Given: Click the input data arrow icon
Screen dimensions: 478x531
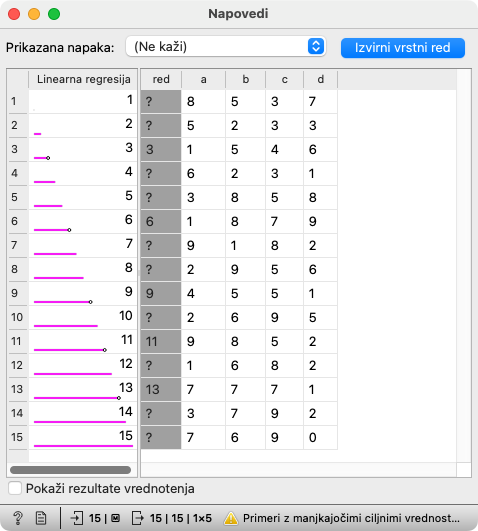Looking at the screenshot, I should 77,518.
